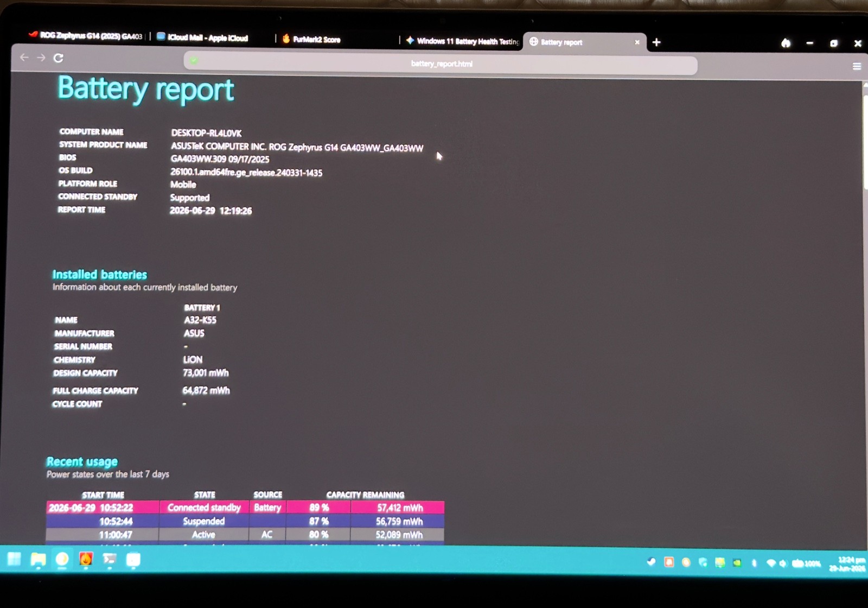This screenshot has width=868, height=608.
Task: Open the terminal app in the taskbar
Action: click(110, 560)
